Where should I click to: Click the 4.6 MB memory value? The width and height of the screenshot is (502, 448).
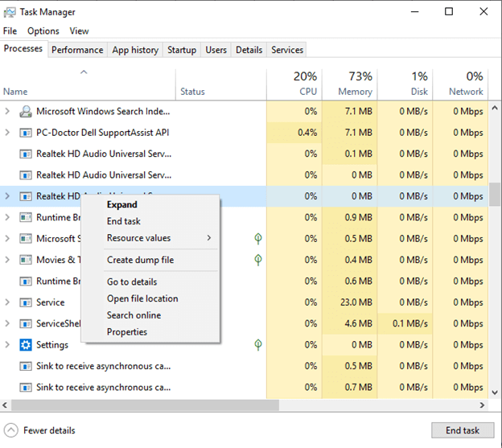click(x=358, y=323)
